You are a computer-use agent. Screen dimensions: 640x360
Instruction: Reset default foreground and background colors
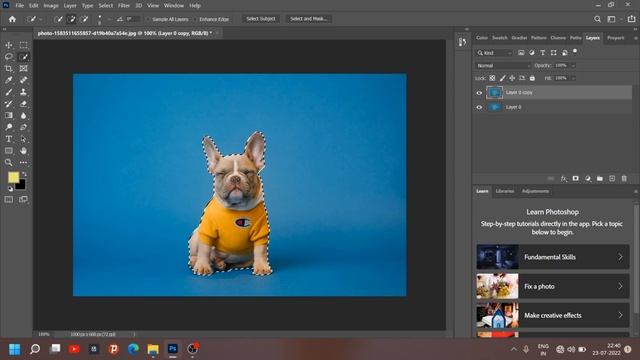(10, 189)
